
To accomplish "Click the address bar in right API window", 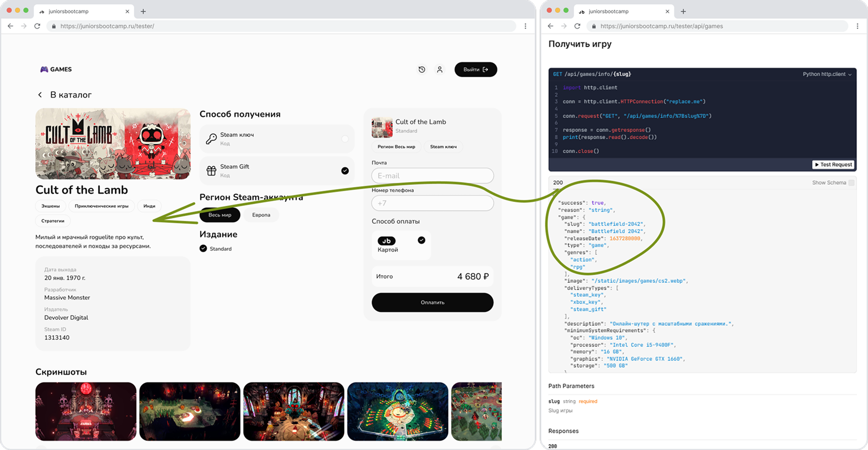I will pyautogui.click(x=717, y=26).
